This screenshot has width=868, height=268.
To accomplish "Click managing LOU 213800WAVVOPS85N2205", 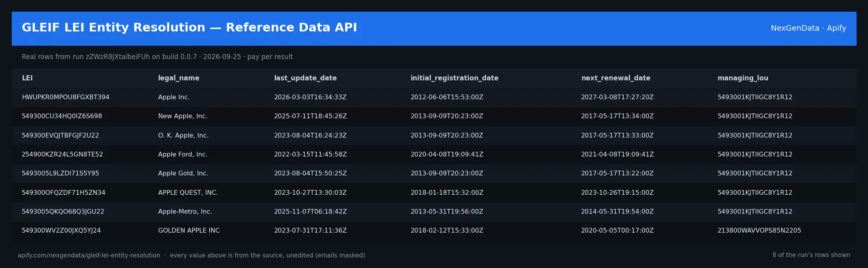I will coord(759,230).
